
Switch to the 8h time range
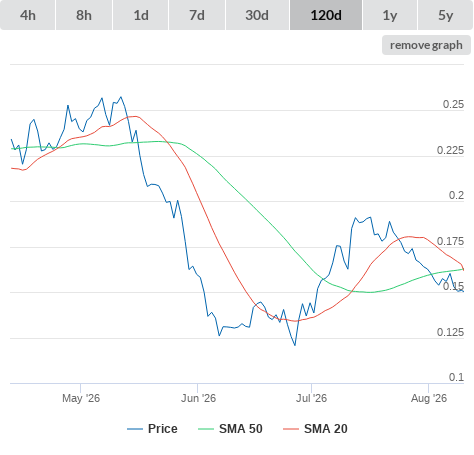(x=84, y=15)
